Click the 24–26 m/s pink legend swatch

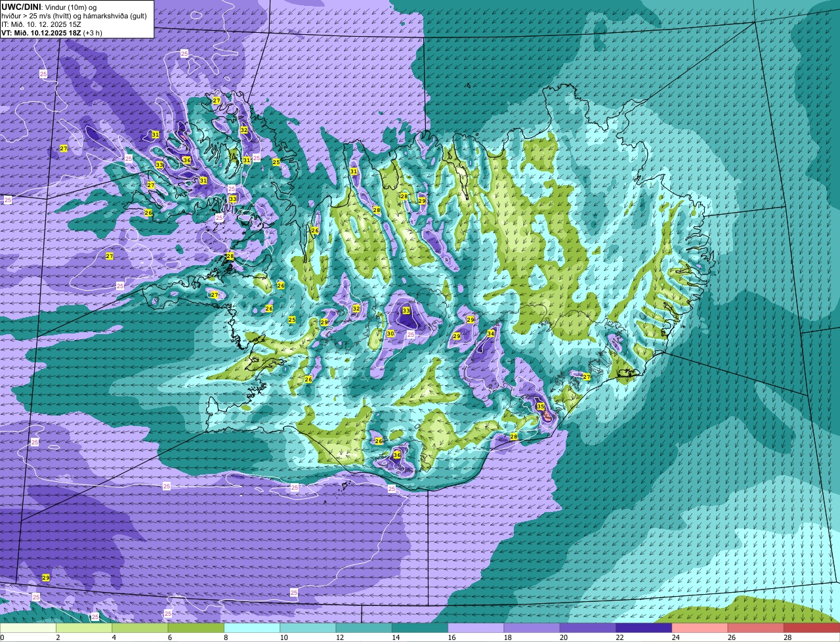[700, 628]
